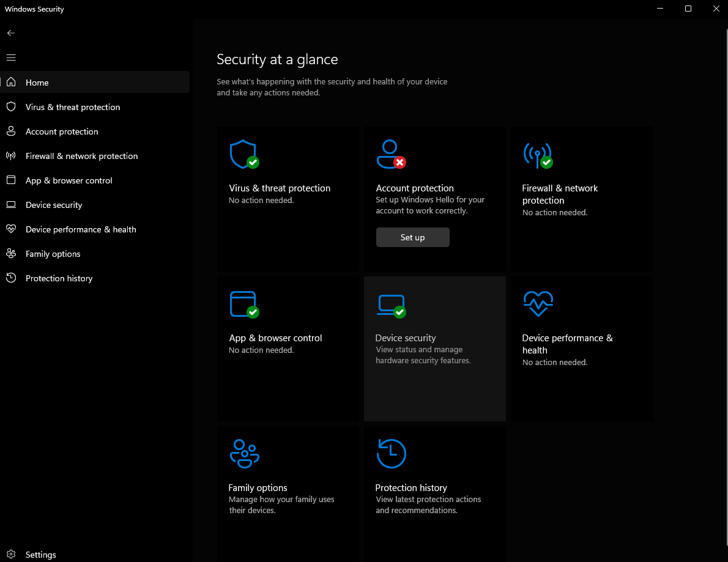Open the Device security tile title
This screenshot has height=562, width=728.
click(406, 338)
